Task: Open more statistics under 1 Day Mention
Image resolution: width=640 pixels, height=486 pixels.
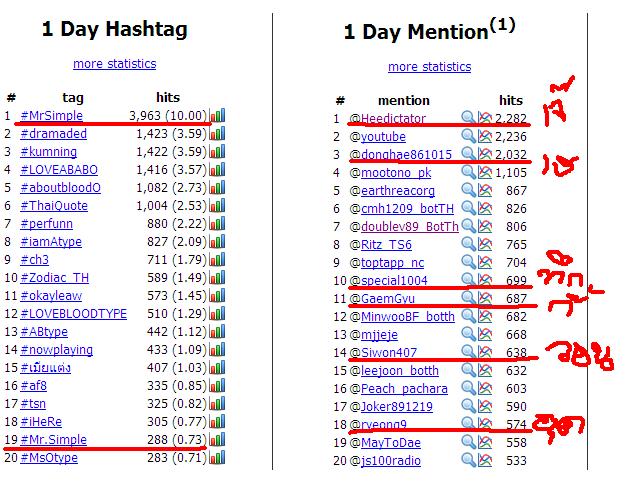Action: [429, 67]
